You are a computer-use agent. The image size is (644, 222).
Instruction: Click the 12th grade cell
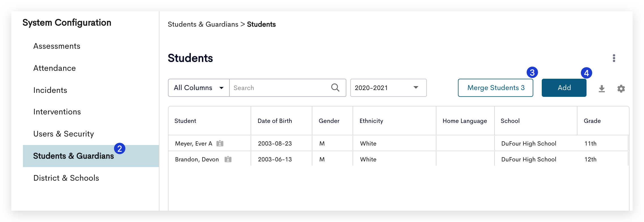pyautogui.click(x=590, y=159)
